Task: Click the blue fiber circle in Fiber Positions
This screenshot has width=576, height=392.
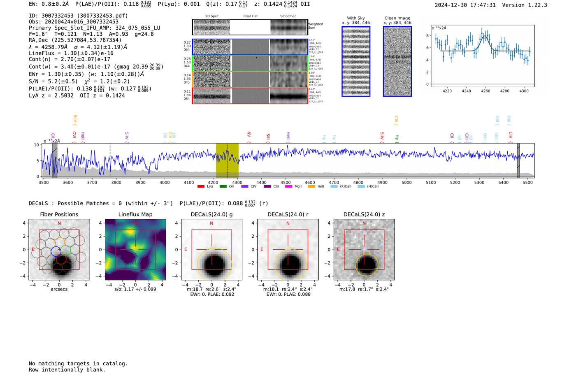Action: coord(56,252)
